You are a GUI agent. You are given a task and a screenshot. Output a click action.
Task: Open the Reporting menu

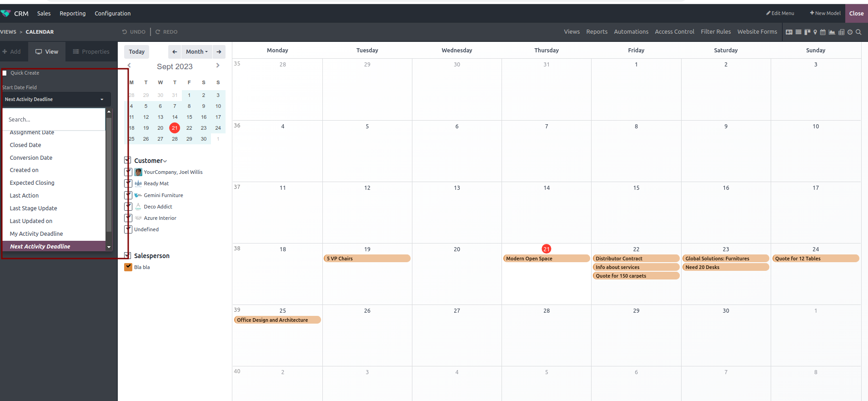point(72,13)
